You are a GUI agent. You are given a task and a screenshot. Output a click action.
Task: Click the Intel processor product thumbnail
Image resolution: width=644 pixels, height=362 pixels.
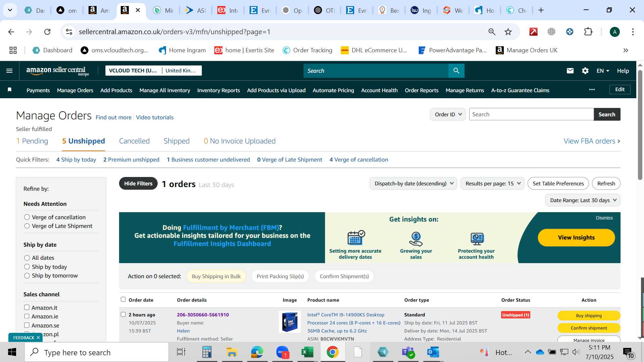click(289, 322)
